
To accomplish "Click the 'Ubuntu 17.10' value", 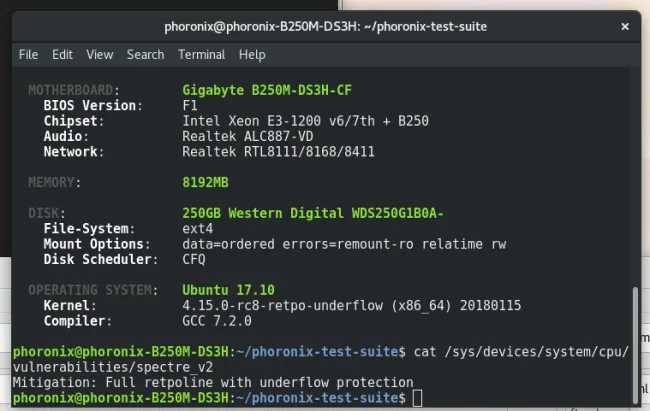I will (228, 290).
